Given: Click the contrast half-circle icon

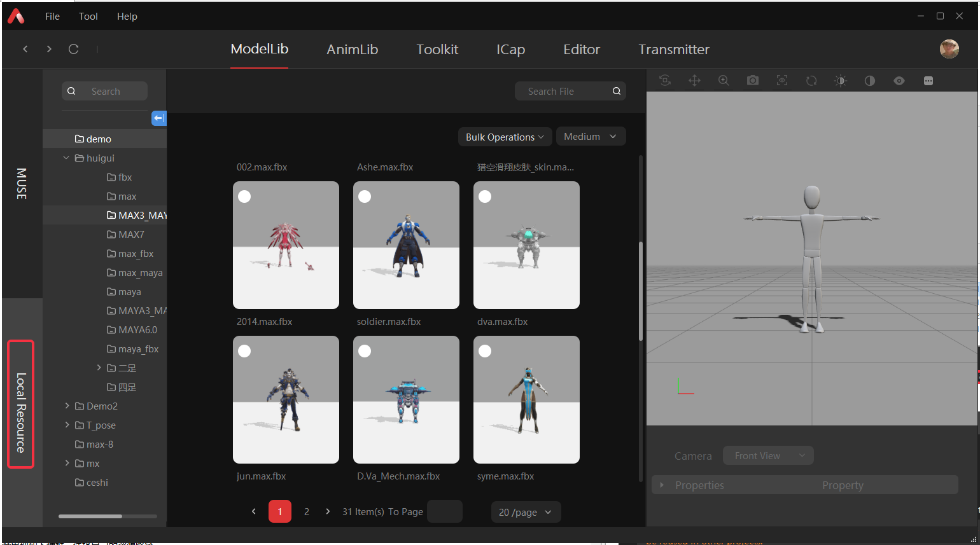Looking at the screenshot, I should (870, 80).
